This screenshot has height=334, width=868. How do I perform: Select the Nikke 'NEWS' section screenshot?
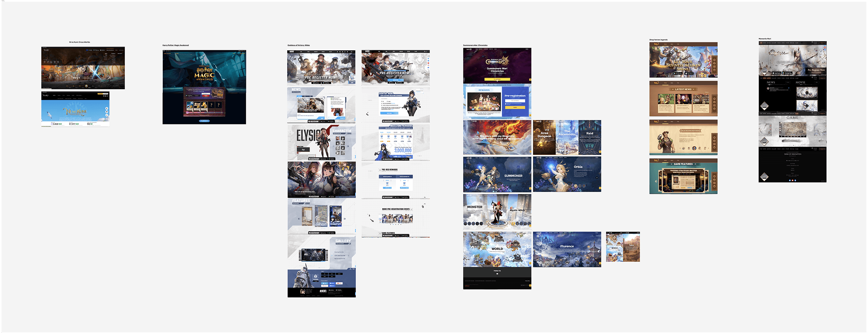tap(322, 105)
